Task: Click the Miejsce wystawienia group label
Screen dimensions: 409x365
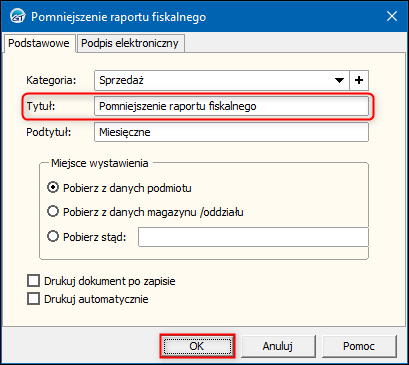Action: click(100, 163)
